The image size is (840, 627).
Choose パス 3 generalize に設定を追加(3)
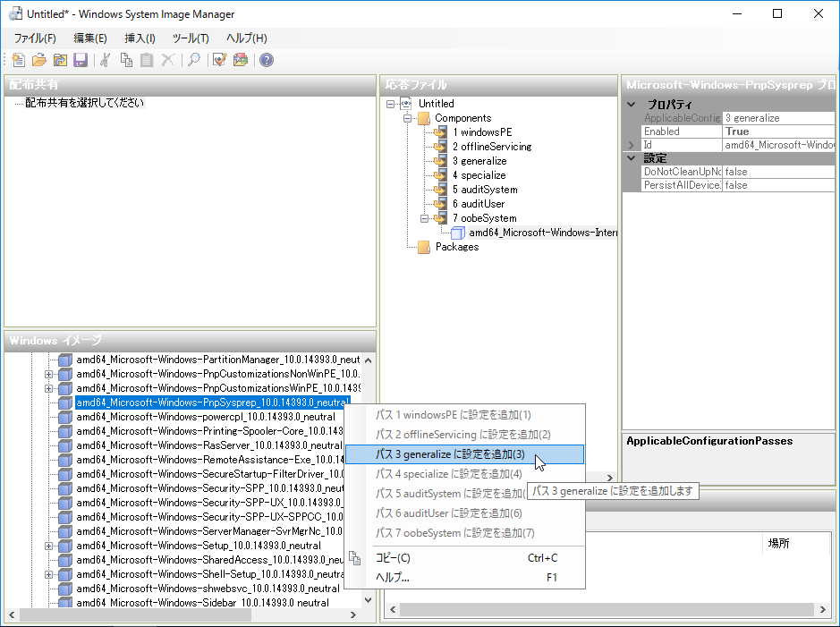click(x=464, y=454)
